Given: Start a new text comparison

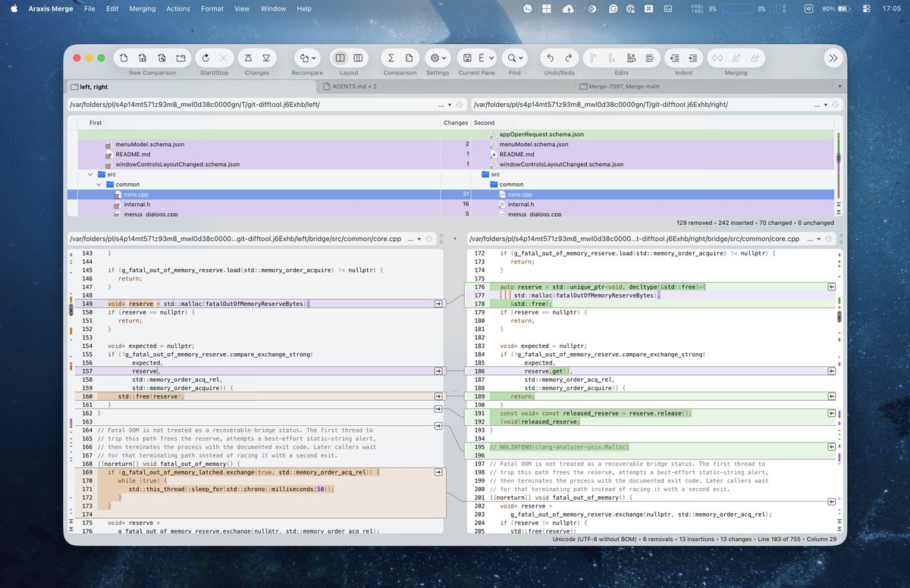Looking at the screenshot, I should coord(124,58).
